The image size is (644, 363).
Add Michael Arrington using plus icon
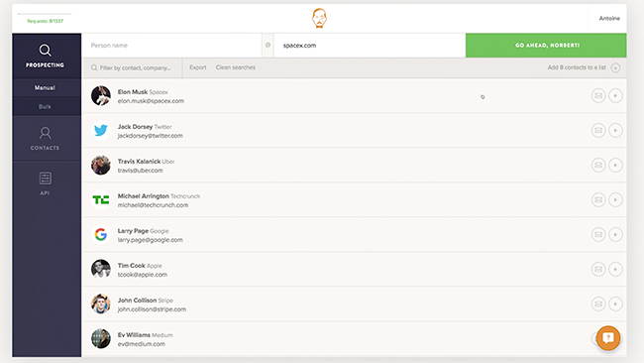point(615,199)
